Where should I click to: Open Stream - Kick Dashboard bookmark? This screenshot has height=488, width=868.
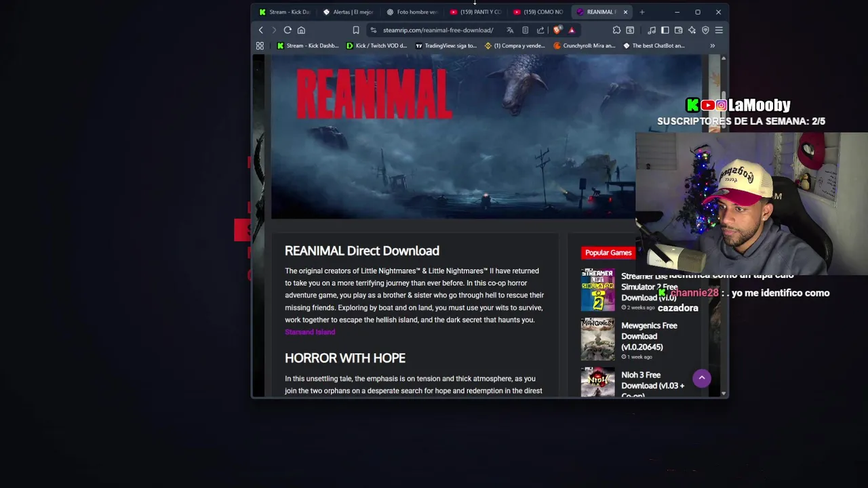(x=308, y=45)
